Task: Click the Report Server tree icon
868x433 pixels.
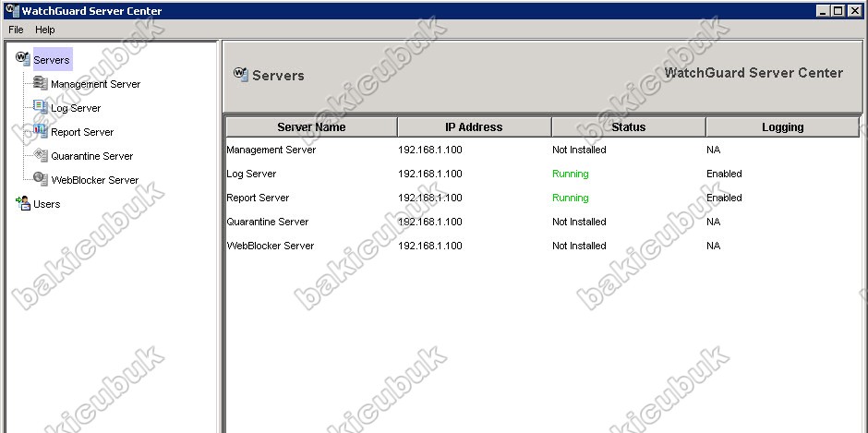Action: (x=41, y=131)
